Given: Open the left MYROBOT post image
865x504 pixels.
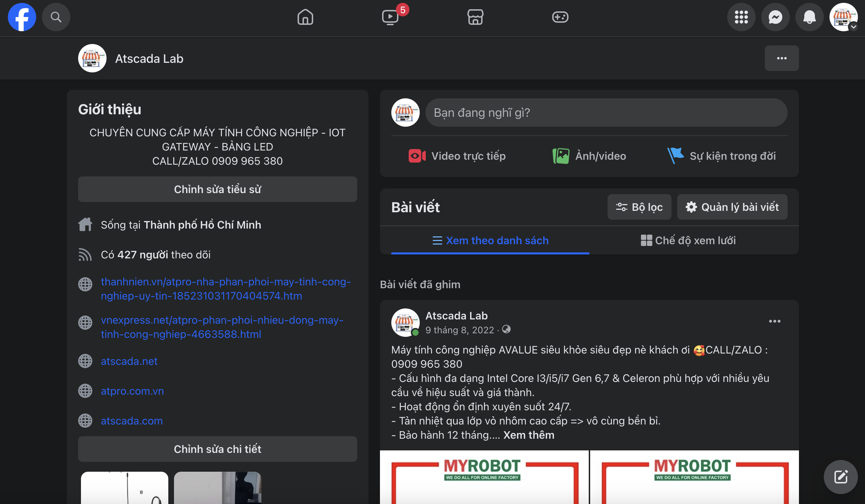Looking at the screenshot, I should coord(484,477).
